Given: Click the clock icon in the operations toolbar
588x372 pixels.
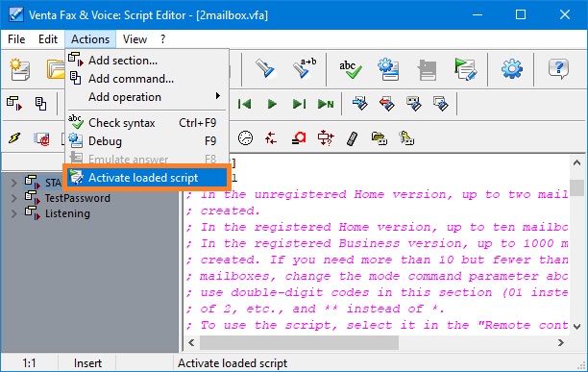Looking at the screenshot, I should (245, 138).
